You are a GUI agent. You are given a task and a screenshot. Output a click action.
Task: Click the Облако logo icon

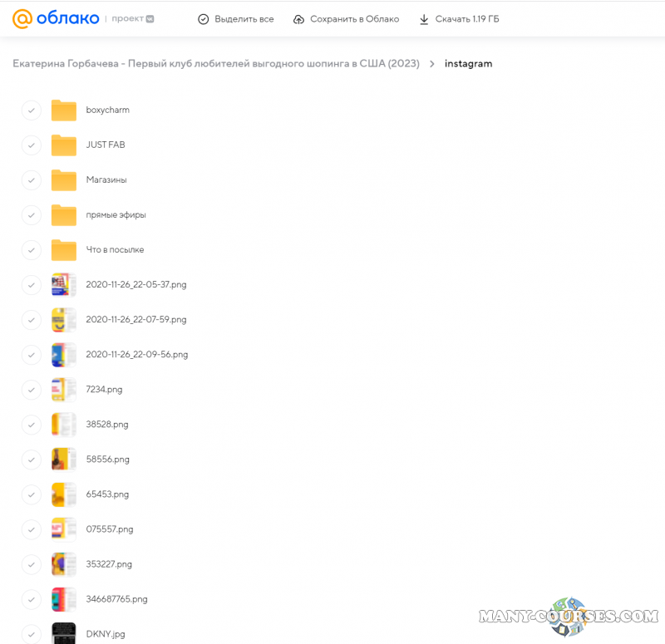click(22, 18)
